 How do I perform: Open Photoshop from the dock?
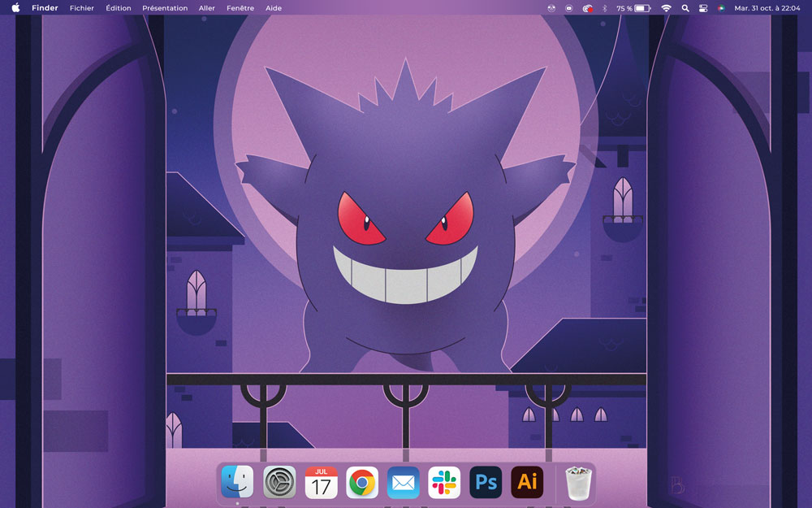coord(486,481)
